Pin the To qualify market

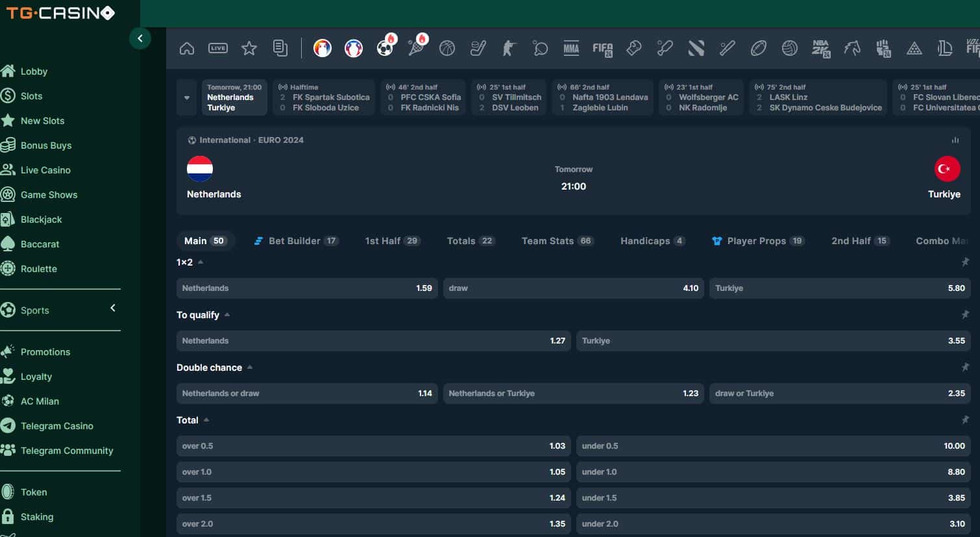click(965, 315)
